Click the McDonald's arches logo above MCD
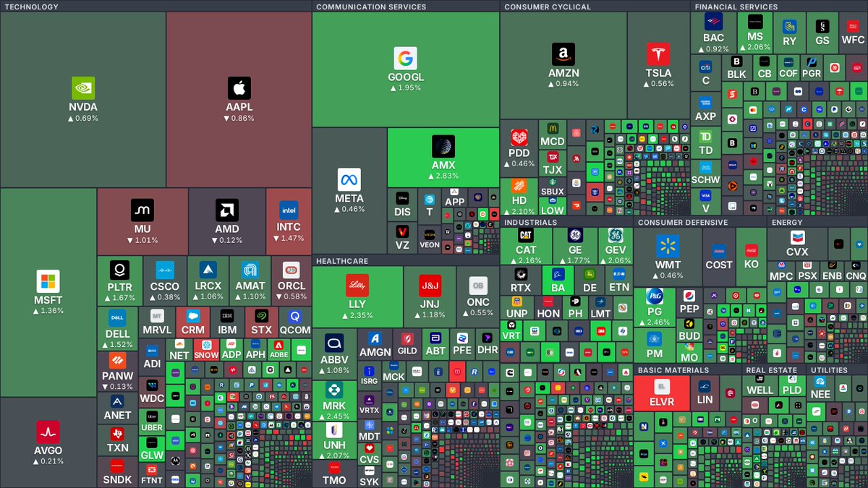Screen dimensions: 868x488 click(553, 129)
